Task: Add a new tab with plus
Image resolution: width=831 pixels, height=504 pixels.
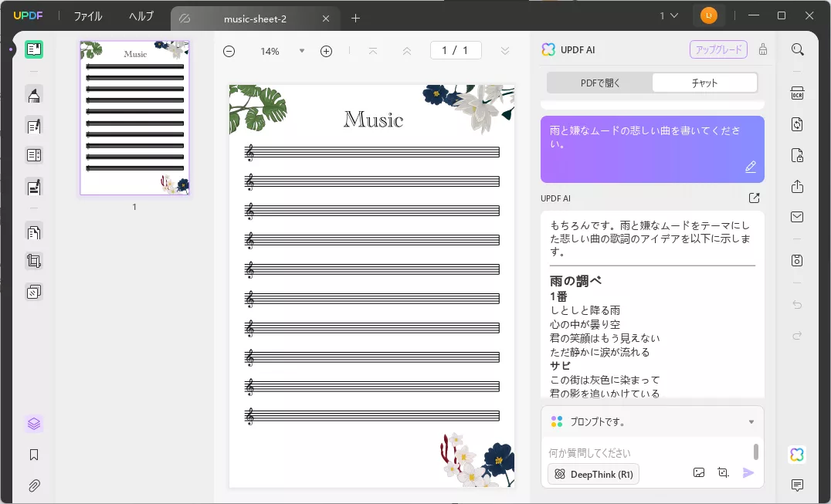Action: coord(355,19)
